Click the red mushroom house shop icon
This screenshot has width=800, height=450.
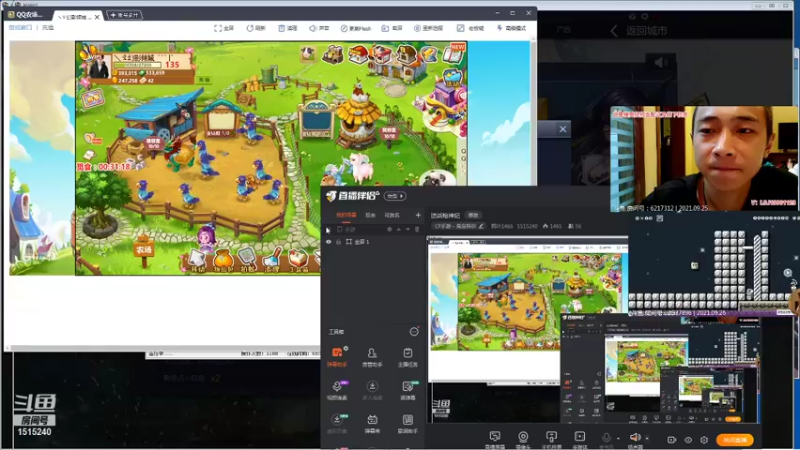click(358, 55)
